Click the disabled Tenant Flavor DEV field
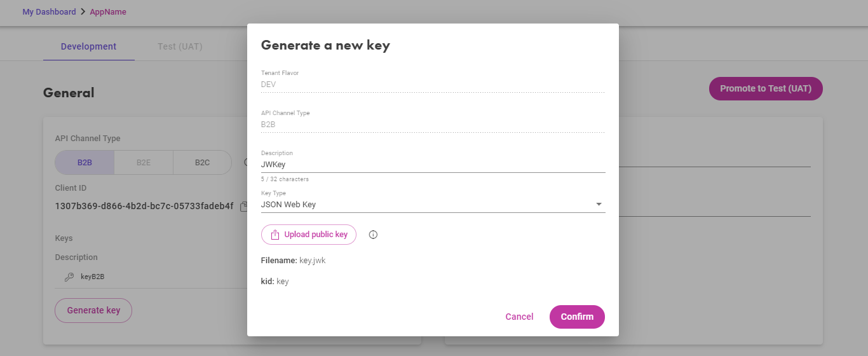868x356 pixels. point(433,84)
